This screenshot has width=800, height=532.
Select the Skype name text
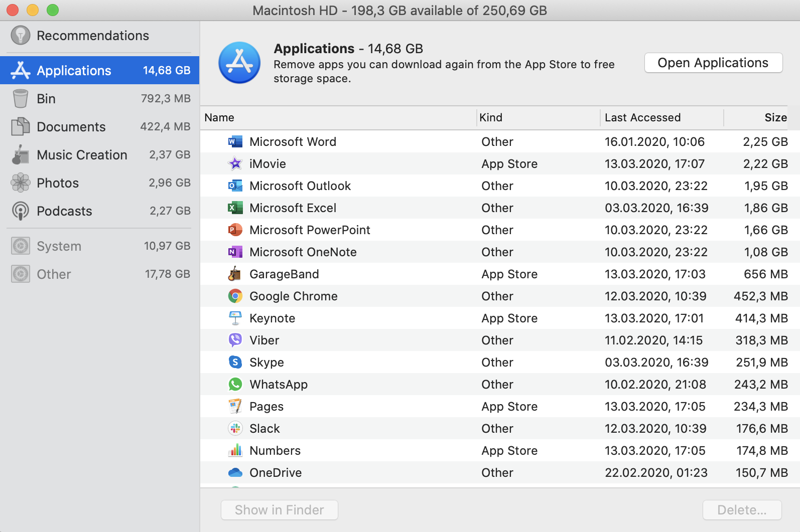[x=266, y=362]
